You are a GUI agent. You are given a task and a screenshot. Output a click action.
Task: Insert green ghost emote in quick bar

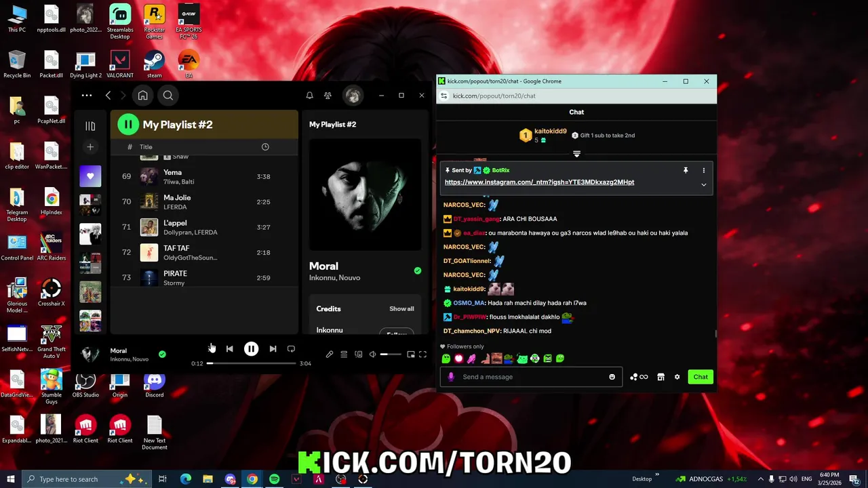pos(446,359)
